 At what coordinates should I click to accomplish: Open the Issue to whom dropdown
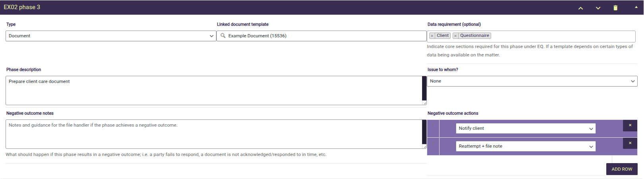pyautogui.click(x=532, y=81)
